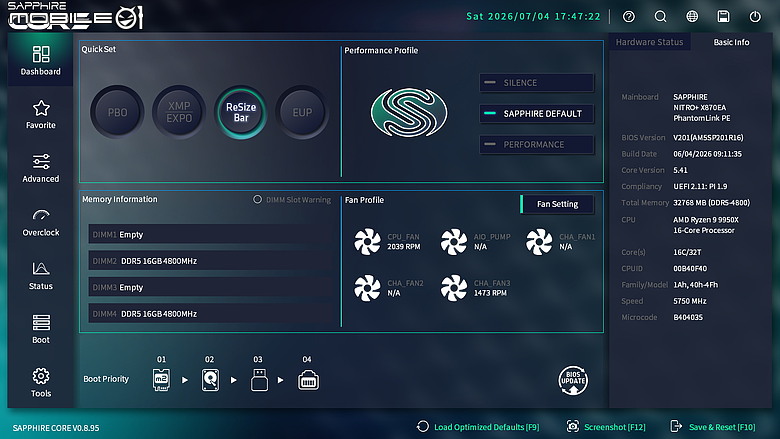Open the Fan Setting button
This screenshot has width=780, height=439.
(x=557, y=204)
